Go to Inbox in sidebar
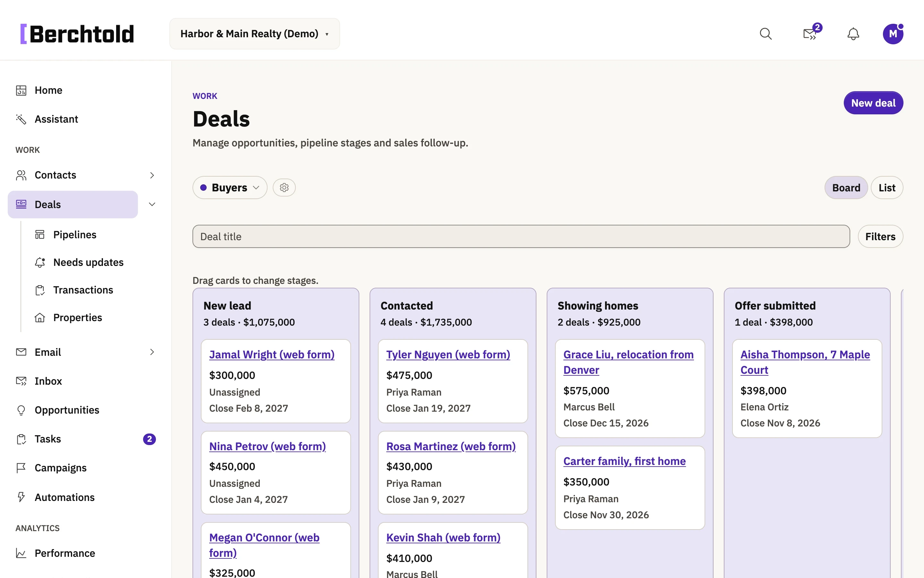The width and height of the screenshot is (924, 578). click(48, 381)
